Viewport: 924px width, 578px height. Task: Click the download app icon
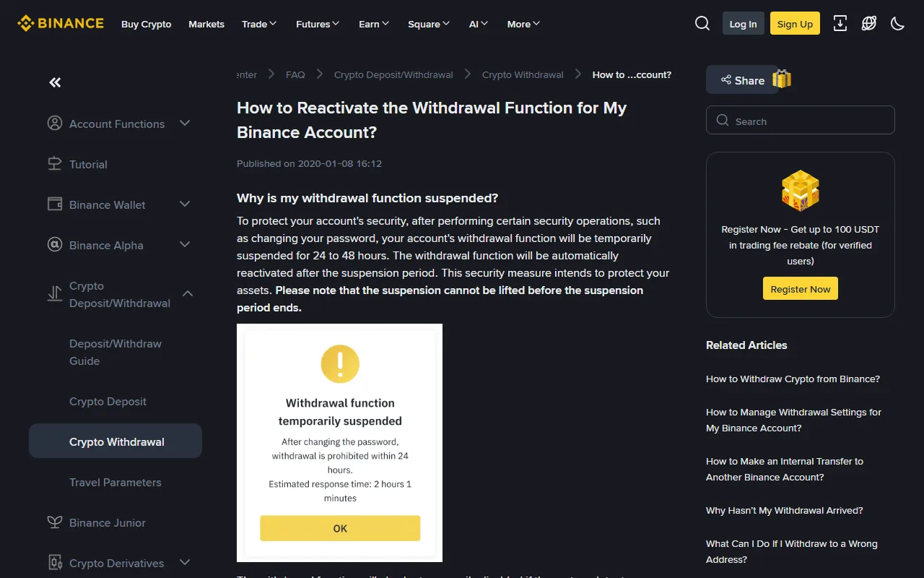pos(840,23)
